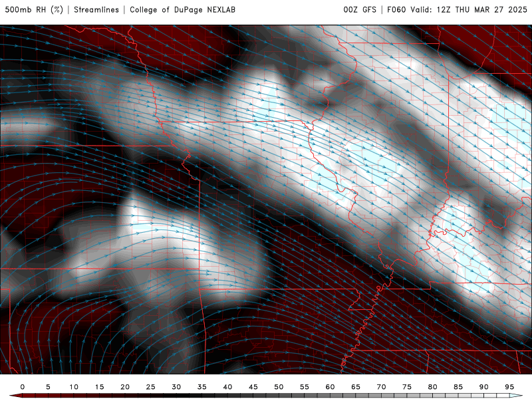Click the "45" color scale label

tap(253, 387)
